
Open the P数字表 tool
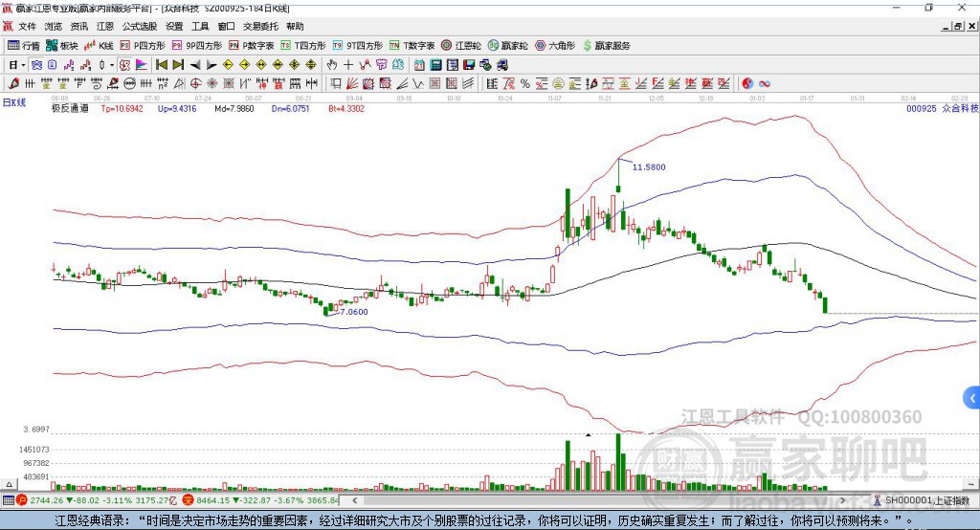click(x=252, y=46)
